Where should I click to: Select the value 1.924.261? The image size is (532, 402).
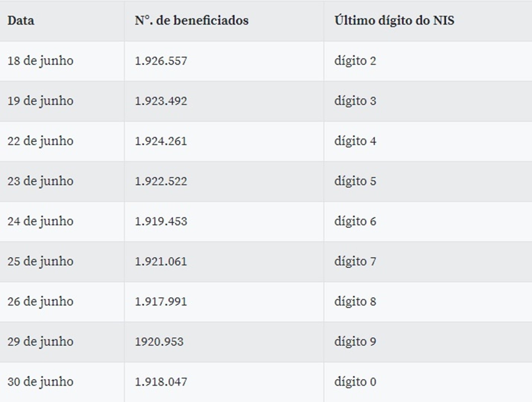pyautogui.click(x=161, y=141)
